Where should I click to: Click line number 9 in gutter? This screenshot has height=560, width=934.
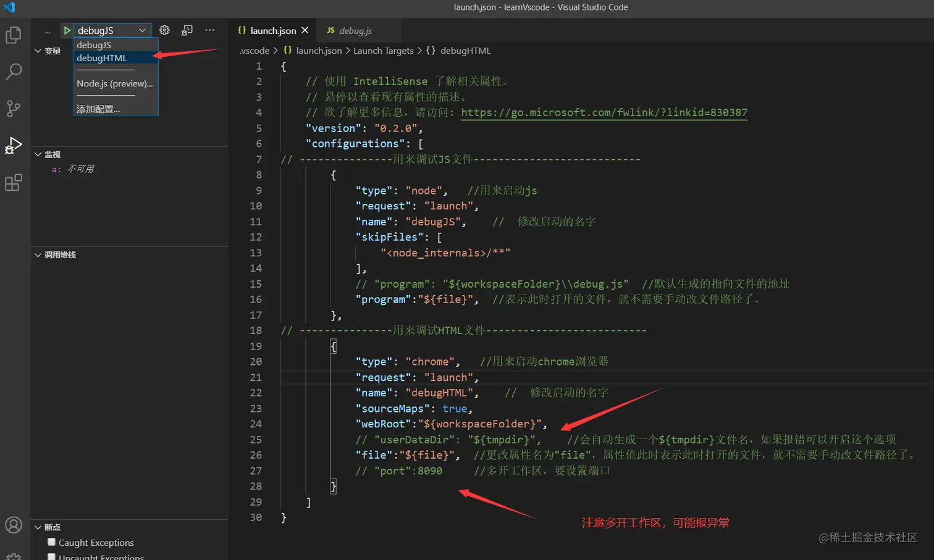pos(258,190)
